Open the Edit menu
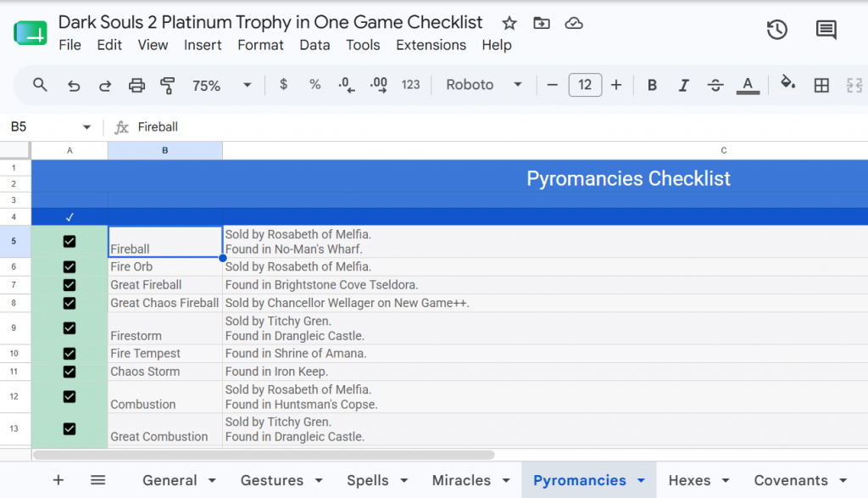The image size is (868, 498). point(109,45)
